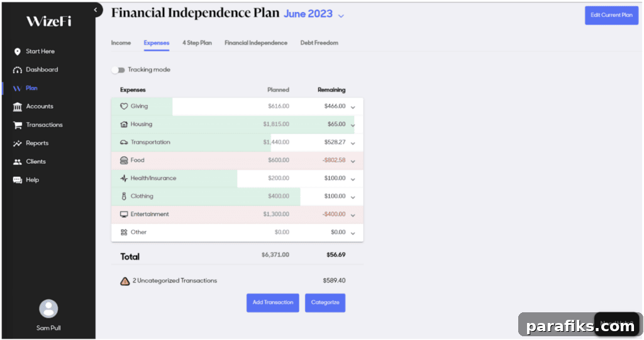
Task: Click the Giving planned amount $616.00
Action: point(279,106)
